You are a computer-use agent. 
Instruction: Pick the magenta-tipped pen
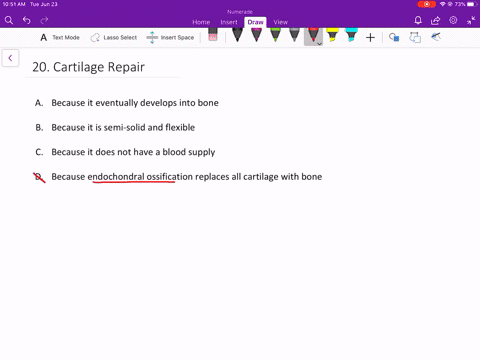pyautogui.click(x=256, y=35)
